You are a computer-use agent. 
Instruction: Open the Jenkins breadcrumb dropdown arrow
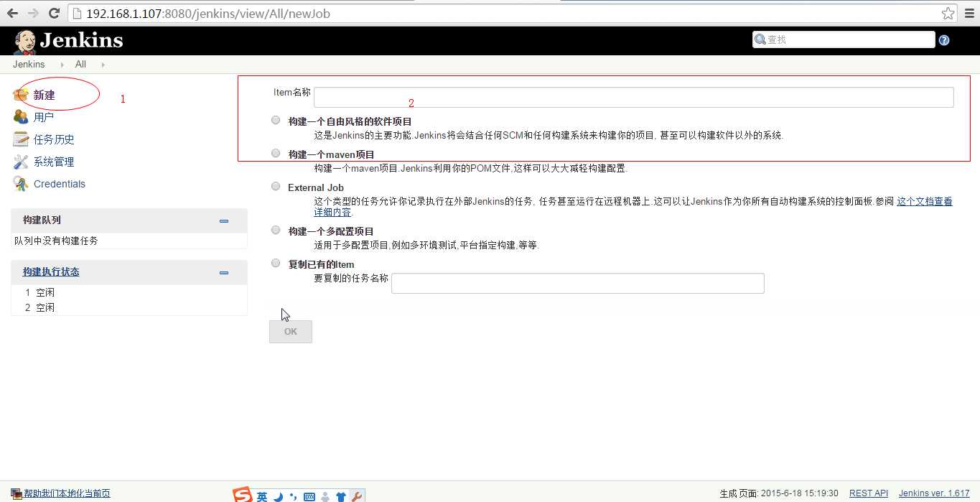[x=62, y=65]
